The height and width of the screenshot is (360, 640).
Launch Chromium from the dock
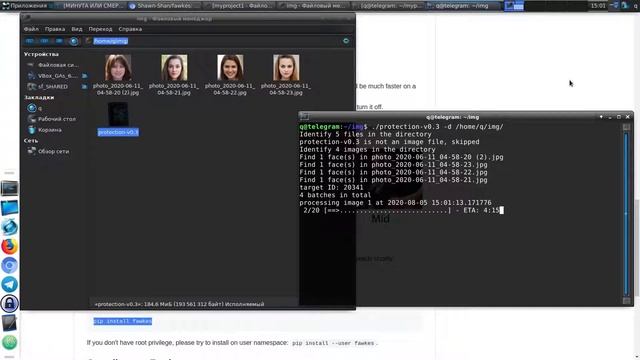9,265
